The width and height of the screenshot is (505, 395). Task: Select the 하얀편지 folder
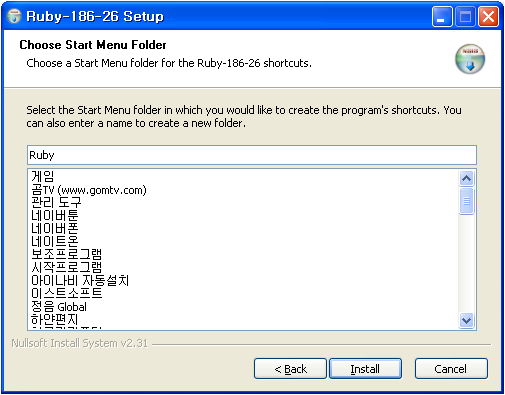(55, 319)
